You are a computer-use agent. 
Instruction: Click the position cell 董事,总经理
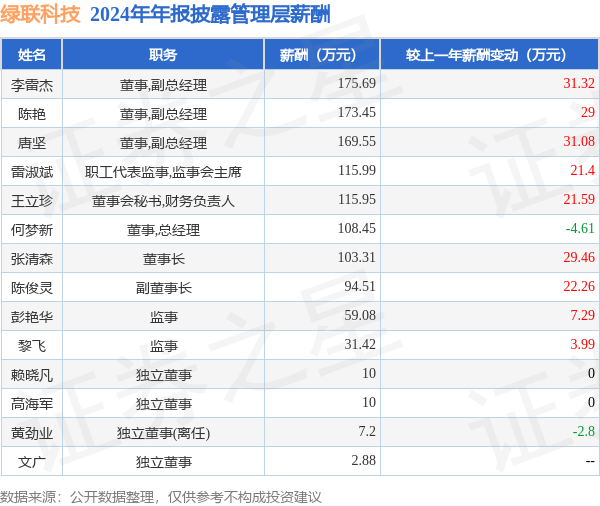click(x=163, y=230)
